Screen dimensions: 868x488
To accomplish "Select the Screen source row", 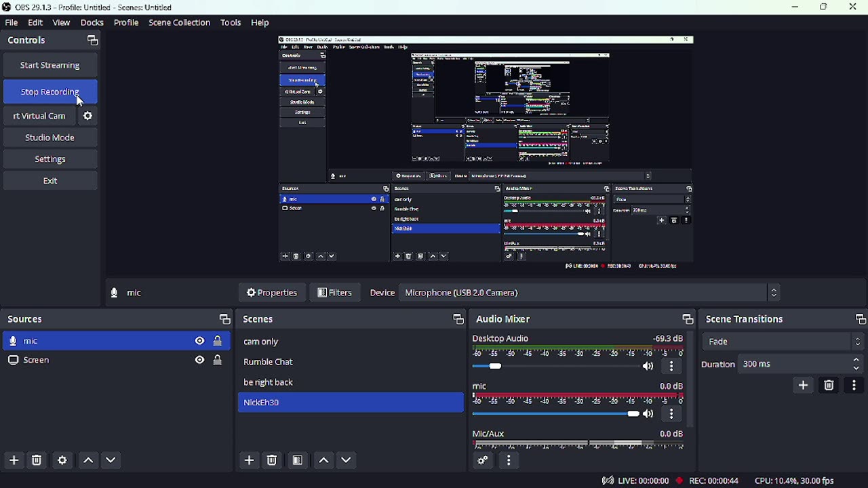I will click(x=117, y=361).
